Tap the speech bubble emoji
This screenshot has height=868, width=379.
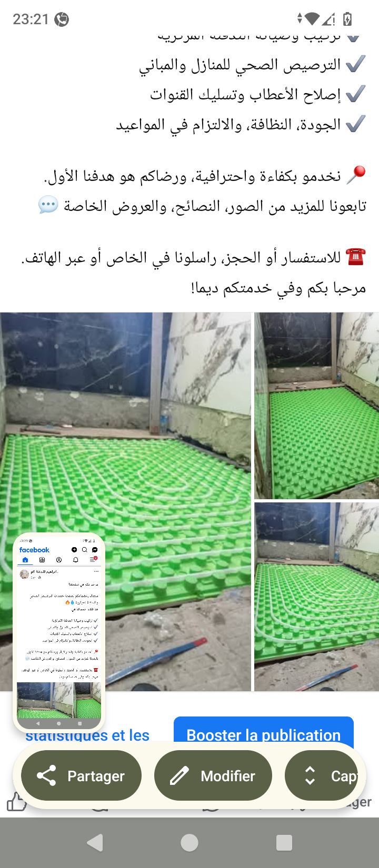(x=48, y=205)
